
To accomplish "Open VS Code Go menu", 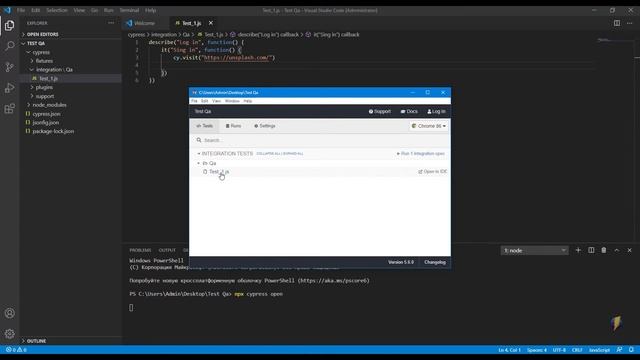I will click(x=94, y=10).
